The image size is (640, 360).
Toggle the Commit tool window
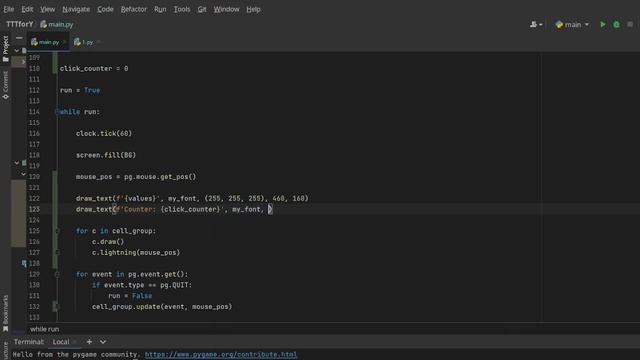click(x=5, y=85)
